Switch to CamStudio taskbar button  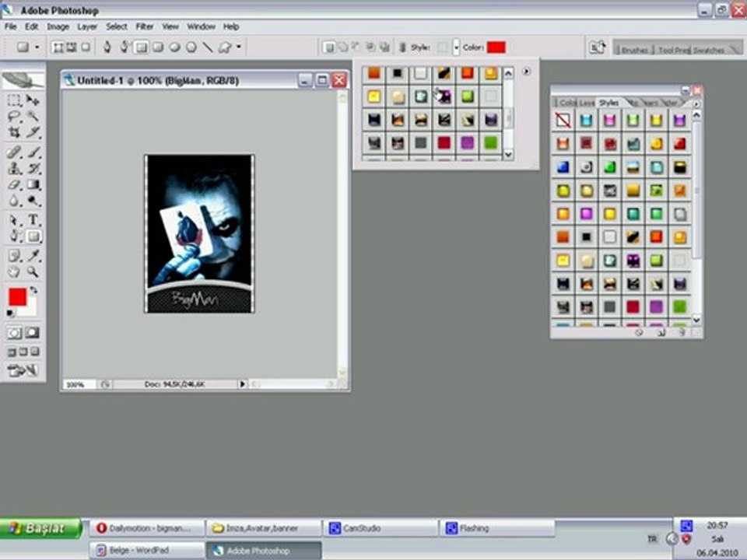[380, 528]
